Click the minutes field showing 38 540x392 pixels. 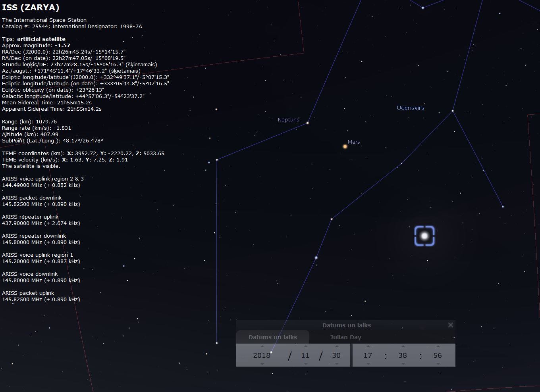point(403,355)
